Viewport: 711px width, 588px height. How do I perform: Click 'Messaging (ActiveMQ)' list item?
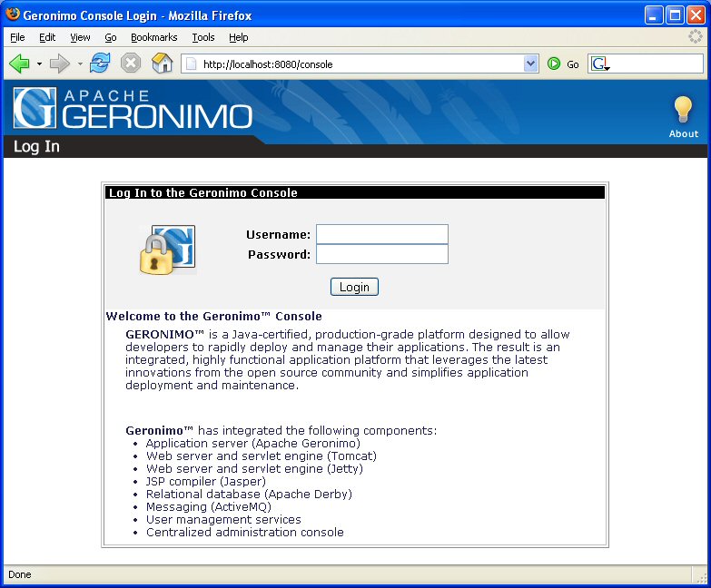coord(209,506)
